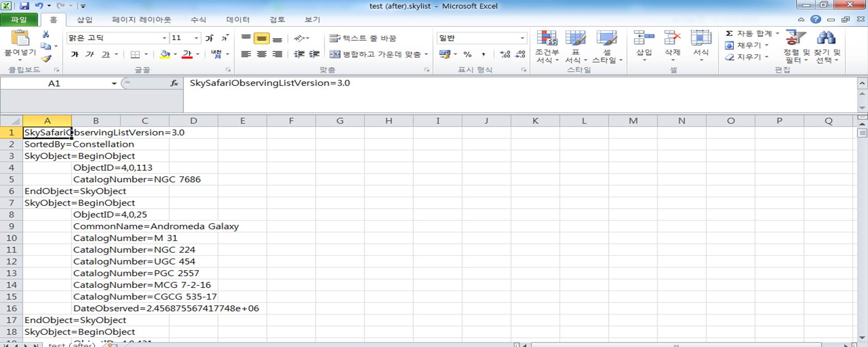Apply cell borders icon
868x347 pixels.
coord(135,54)
